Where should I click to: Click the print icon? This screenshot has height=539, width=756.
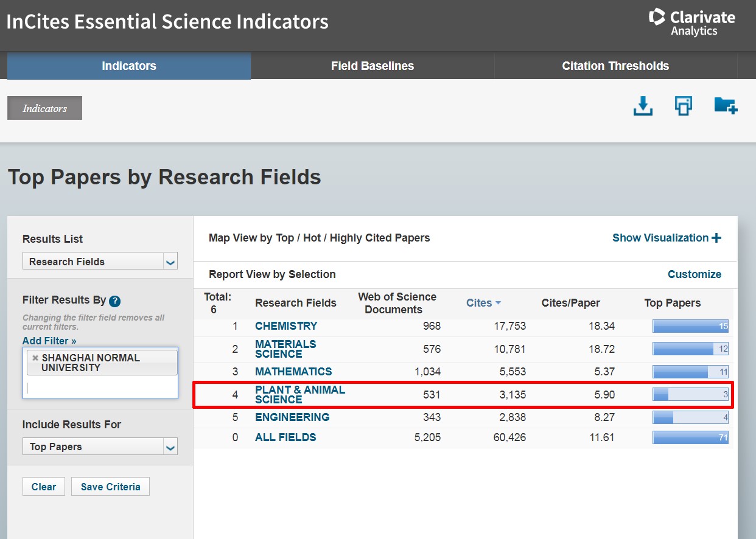point(684,106)
